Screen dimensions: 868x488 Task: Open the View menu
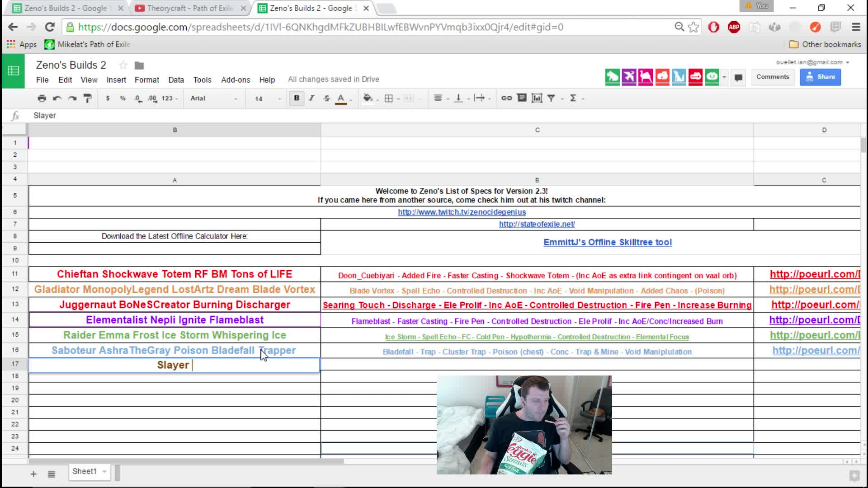click(x=89, y=80)
